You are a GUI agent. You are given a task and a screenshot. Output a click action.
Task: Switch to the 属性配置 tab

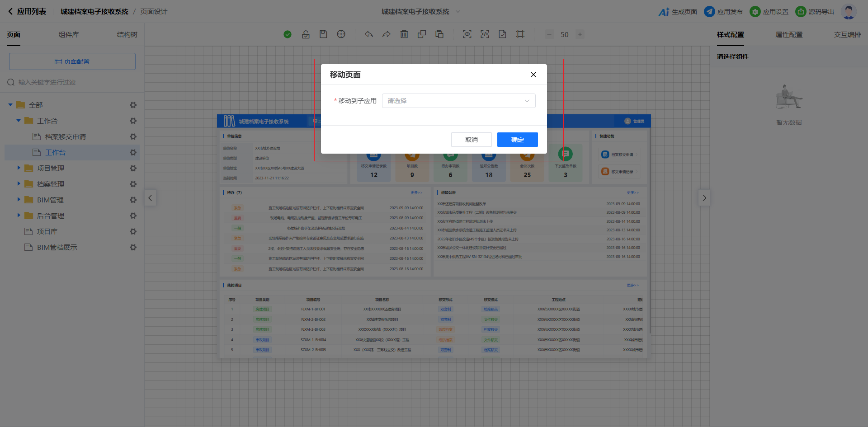(x=789, y=35)
